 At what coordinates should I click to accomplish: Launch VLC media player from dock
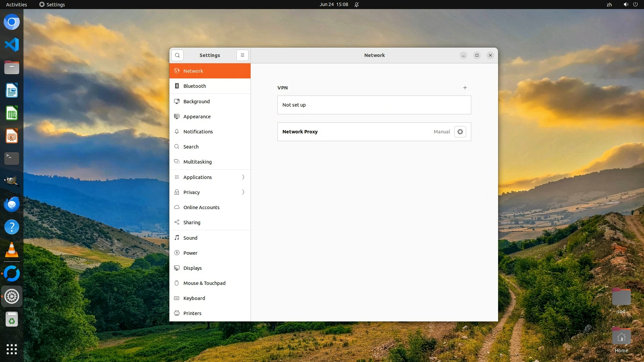point(12,250)
